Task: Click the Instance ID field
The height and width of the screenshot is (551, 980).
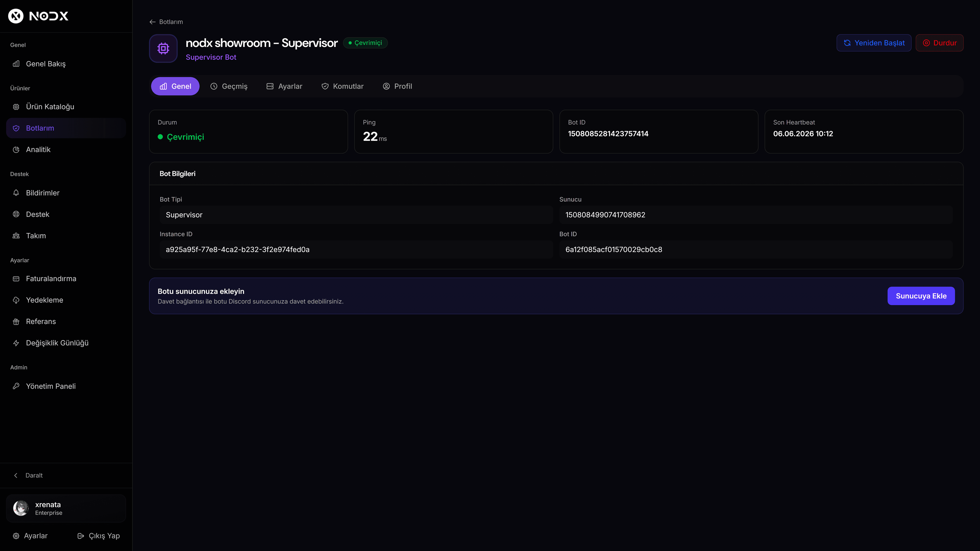Action: tap(356, 249)
